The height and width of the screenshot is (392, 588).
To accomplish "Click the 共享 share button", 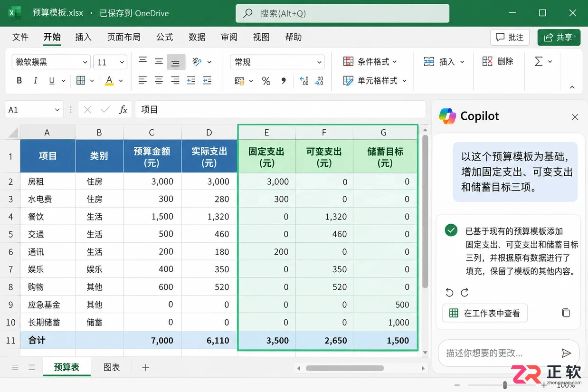I will [x=559, y=37].
